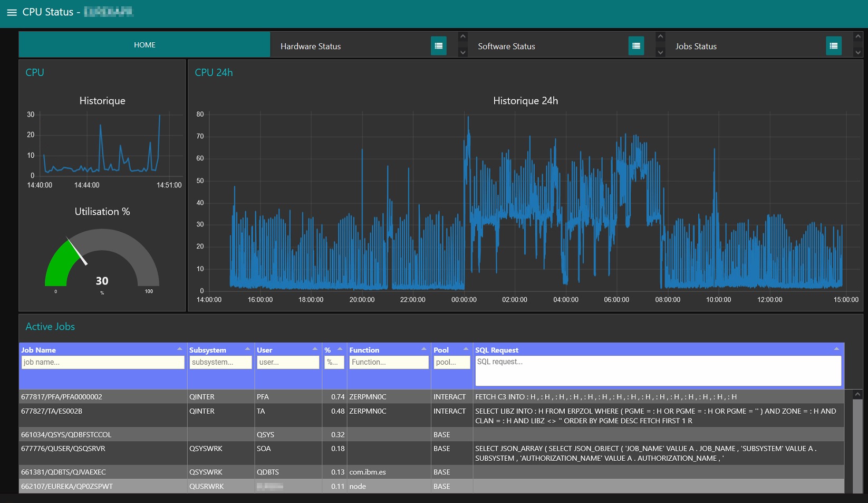Focus the SQL request filter box

click(658, 371)
